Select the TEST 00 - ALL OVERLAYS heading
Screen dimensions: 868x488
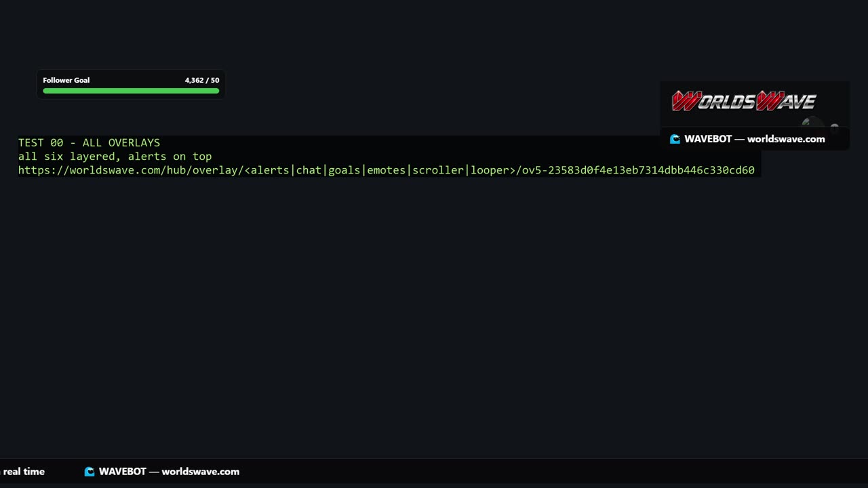click(90, 143)
